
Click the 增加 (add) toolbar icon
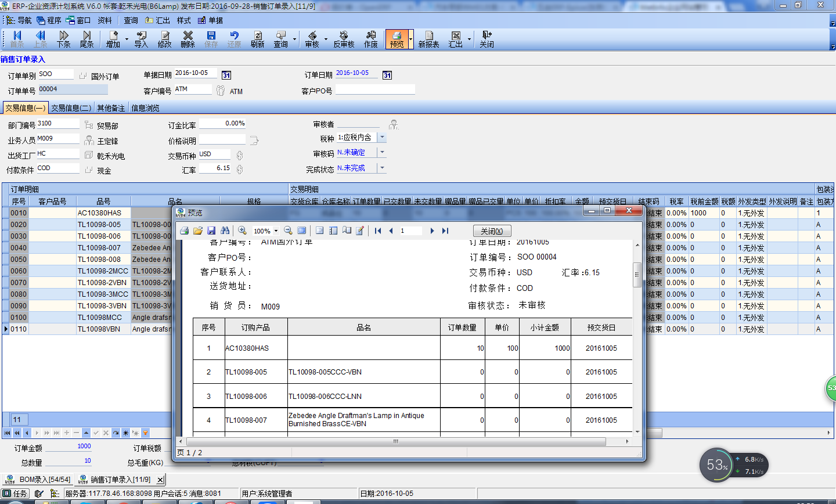coord(113,39)
